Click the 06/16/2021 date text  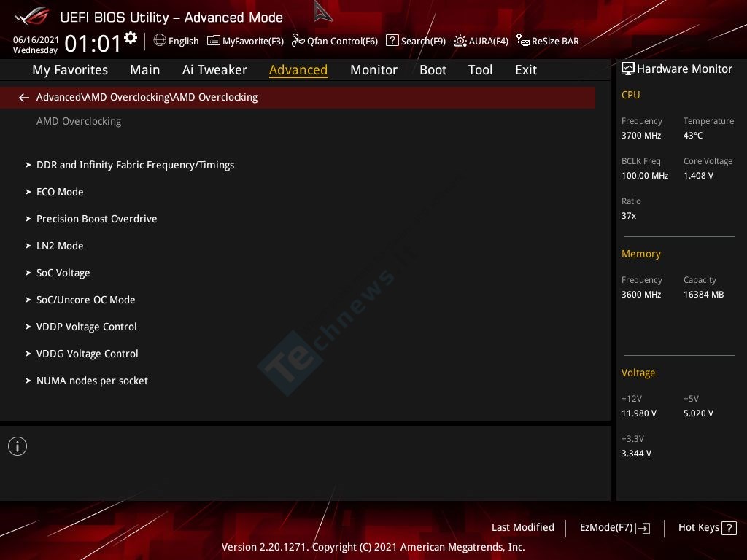[x=36, y=40]
